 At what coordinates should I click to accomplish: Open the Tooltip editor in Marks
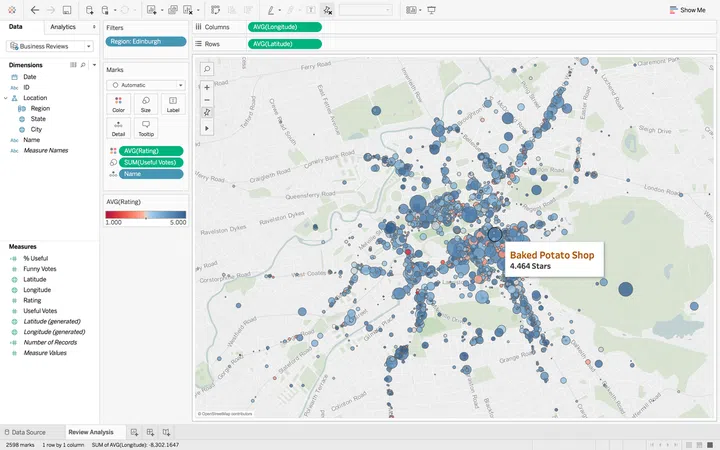coord(146,127)
